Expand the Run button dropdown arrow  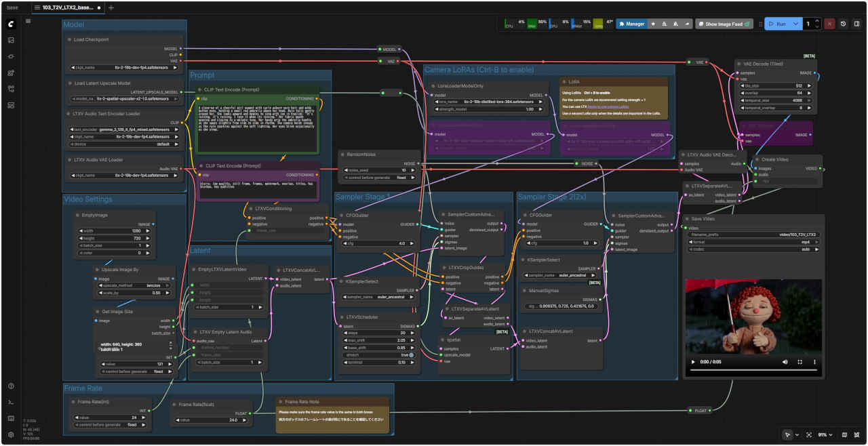pyautogui.click(x=795, y=24)
